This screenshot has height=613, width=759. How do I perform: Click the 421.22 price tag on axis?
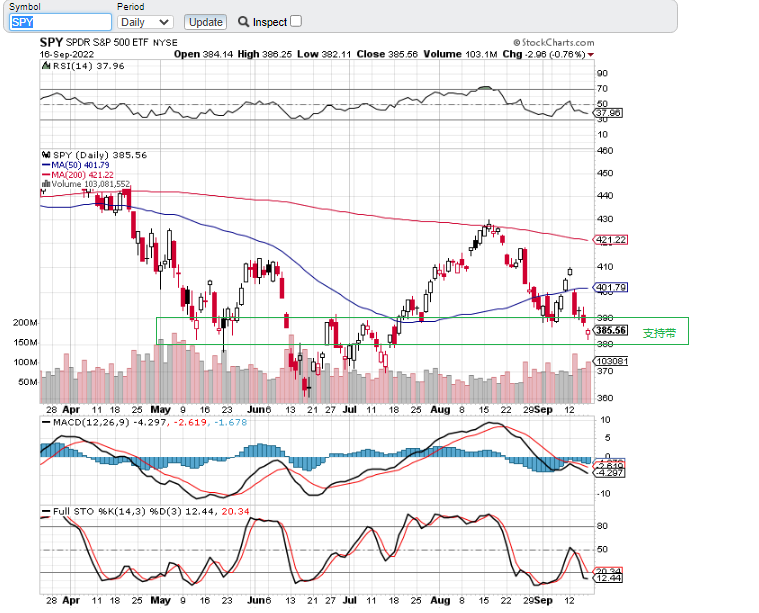(x=611, y=240)
